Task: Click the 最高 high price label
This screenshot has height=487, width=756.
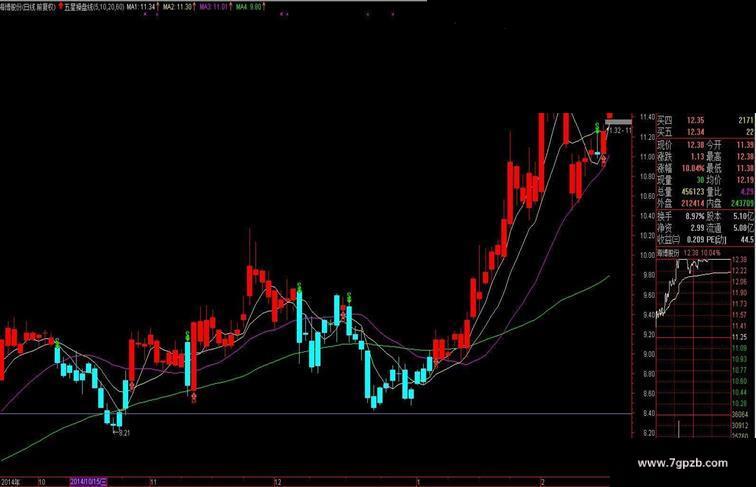Action: click(x=714, y=157)
